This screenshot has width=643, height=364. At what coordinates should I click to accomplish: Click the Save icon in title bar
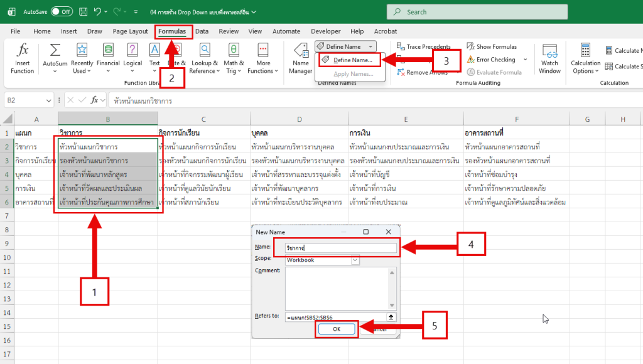point(84,12)
